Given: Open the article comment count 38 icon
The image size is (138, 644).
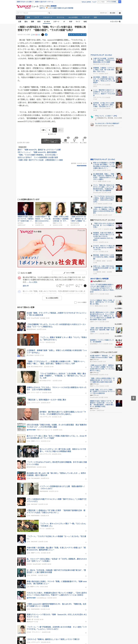Looking at the screenshot, I should click(x=33, y=35).
